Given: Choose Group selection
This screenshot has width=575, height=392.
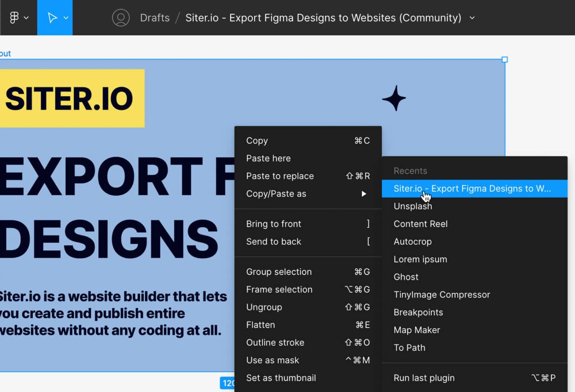Looking at the screenshot, I should (x=279, y=272).
